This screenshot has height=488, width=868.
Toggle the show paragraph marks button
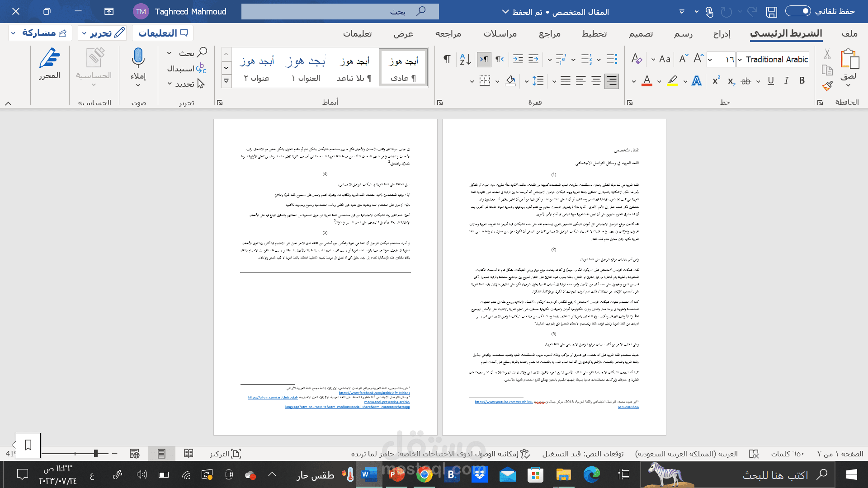coord(447,59)
